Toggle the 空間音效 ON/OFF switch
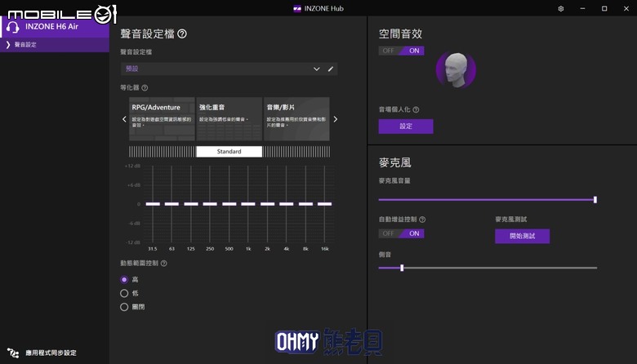Screen dimensions: 637x364 click(x=401, y=51)
